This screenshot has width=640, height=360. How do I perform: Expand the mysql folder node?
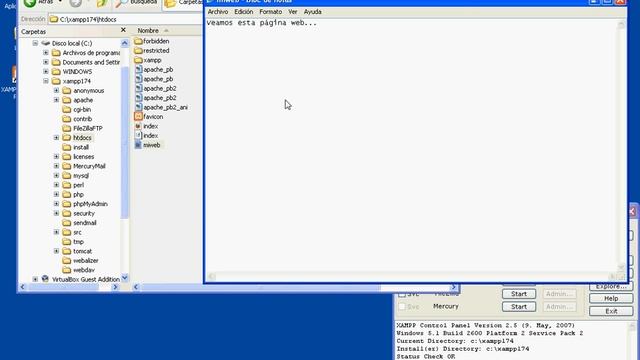coord(56,176)
